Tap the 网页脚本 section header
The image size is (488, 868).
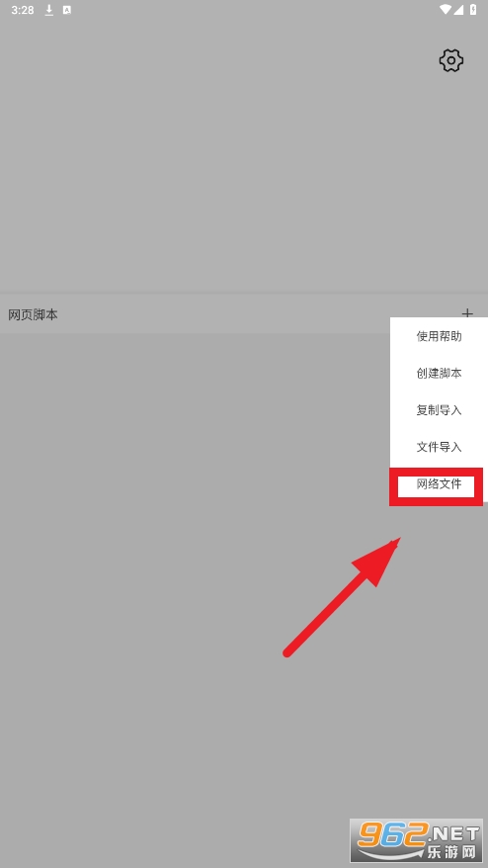[34, 315]
